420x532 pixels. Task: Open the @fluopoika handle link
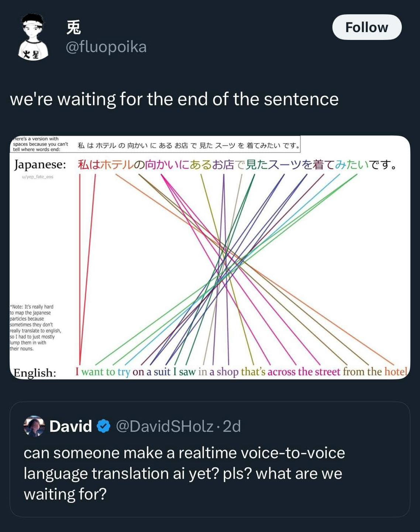point(106,47)
